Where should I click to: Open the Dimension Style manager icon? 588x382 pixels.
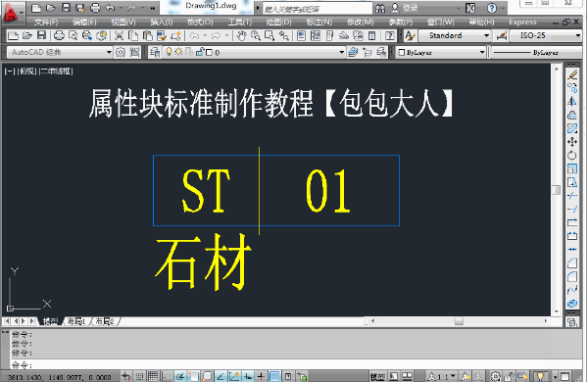[502, 36]
